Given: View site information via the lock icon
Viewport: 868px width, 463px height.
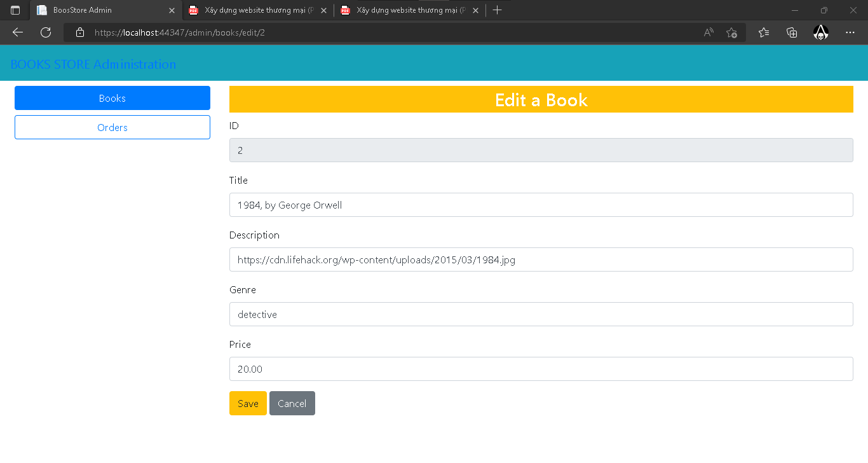Looking at the screenshot, I should point(80,32).
